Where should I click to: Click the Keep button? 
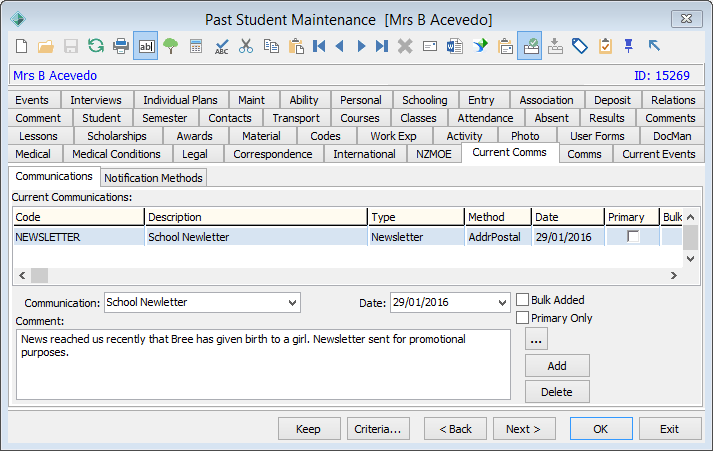(x=309, y=429)
